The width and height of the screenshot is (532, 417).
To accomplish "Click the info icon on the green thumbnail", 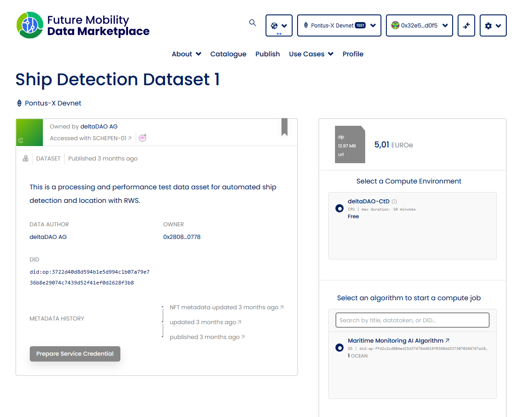I will pyautogui.click(x=20, y=141).
